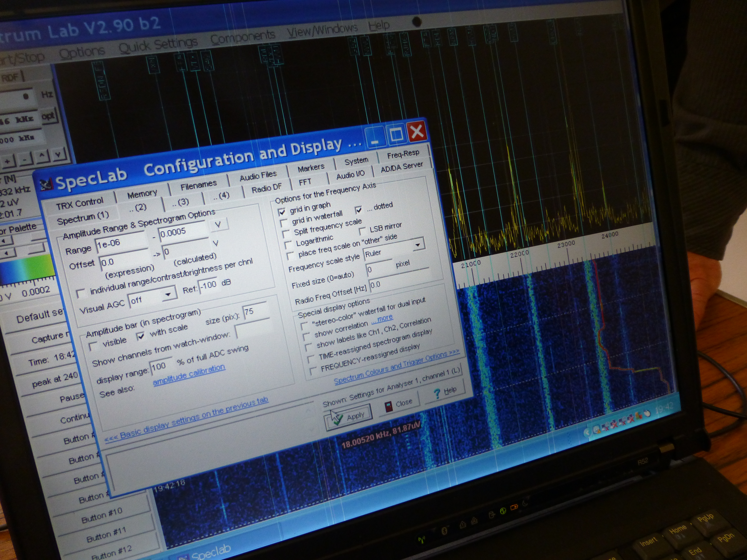Viewport: 747px width, 560px height.
Task: Open the Options menu in main window
Action: (x=82, y=52)
